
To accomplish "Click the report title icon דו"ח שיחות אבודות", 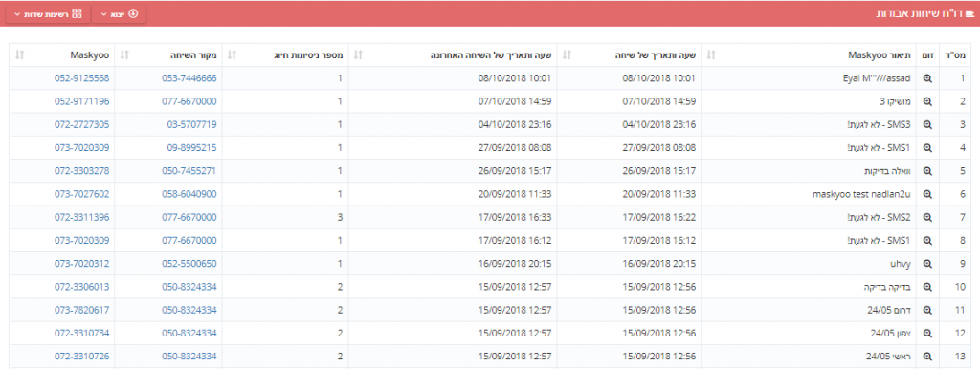I will tap(970, 13).
